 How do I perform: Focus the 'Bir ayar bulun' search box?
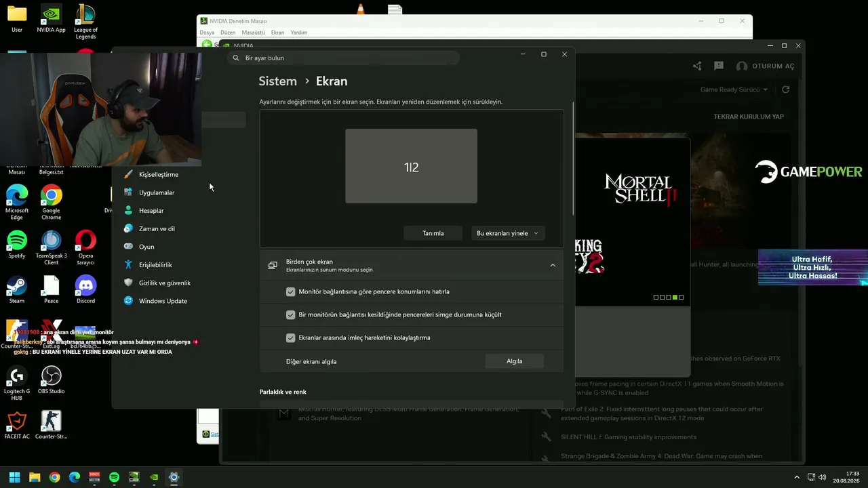[344, 58]
